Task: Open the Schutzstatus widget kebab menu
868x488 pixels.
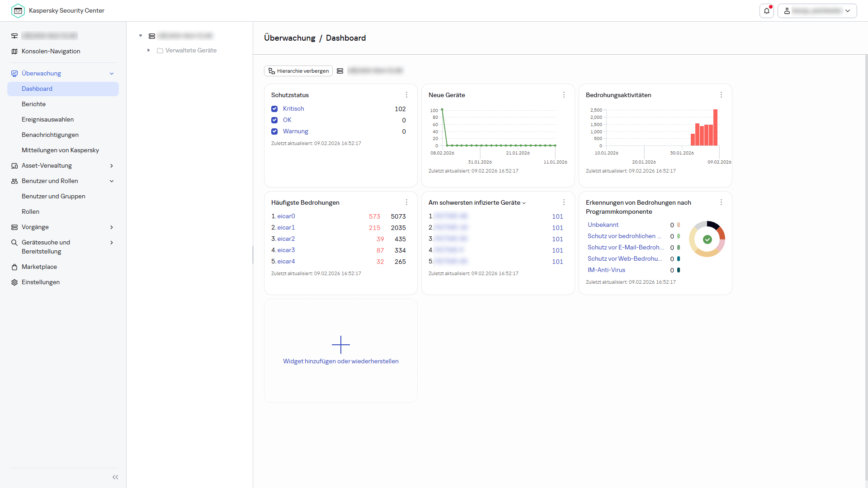Action: 406,95
